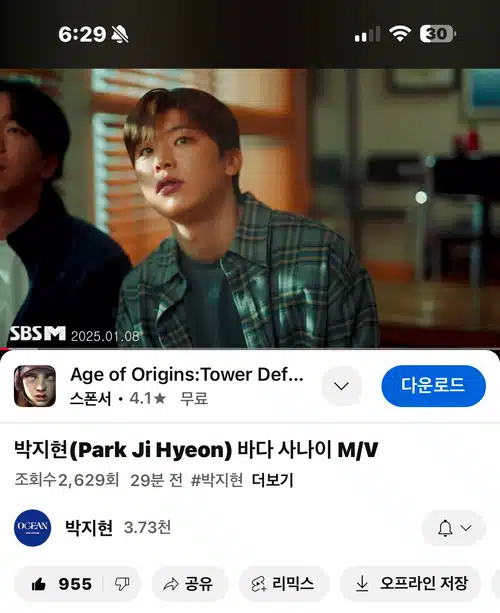This screenshot has height=613, width=500.
Task: Open the #박지현 hashtag link
Action: pos(217,480)
